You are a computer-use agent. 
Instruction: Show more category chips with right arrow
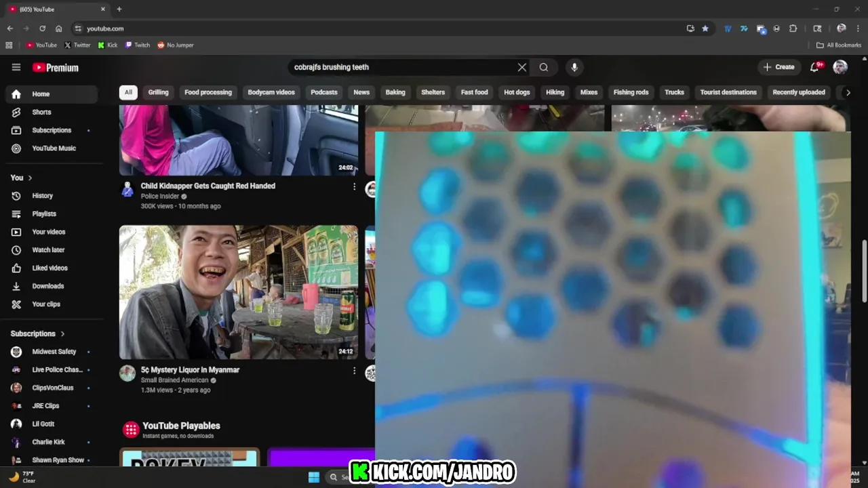848,92
